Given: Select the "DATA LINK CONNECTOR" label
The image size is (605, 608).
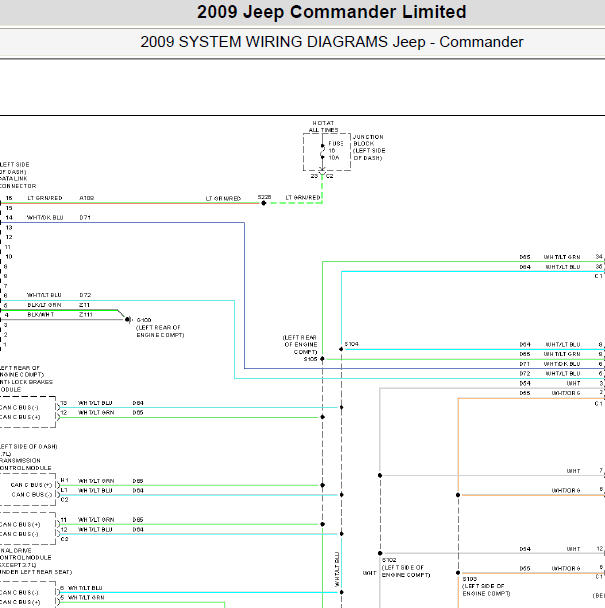Looking at the screenshot, I should point(18,182).
